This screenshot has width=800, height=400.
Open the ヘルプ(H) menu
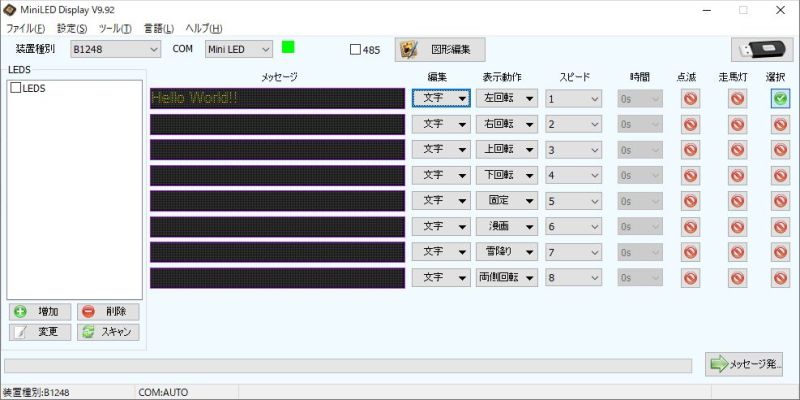point(203,28)
